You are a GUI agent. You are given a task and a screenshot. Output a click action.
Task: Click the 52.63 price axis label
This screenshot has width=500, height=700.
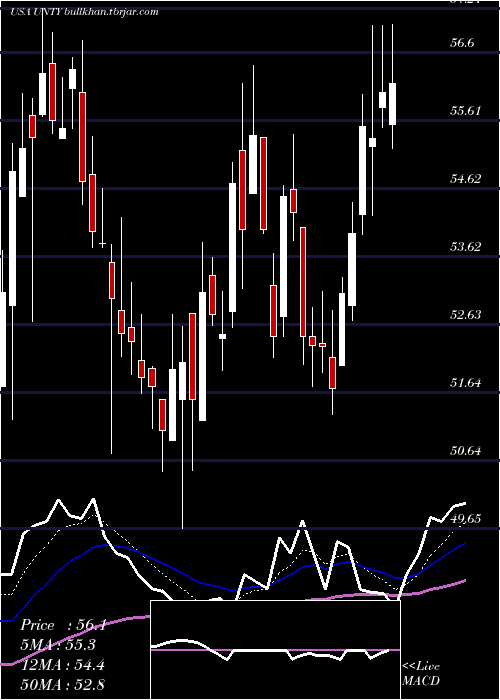click(x=466, y=314)
